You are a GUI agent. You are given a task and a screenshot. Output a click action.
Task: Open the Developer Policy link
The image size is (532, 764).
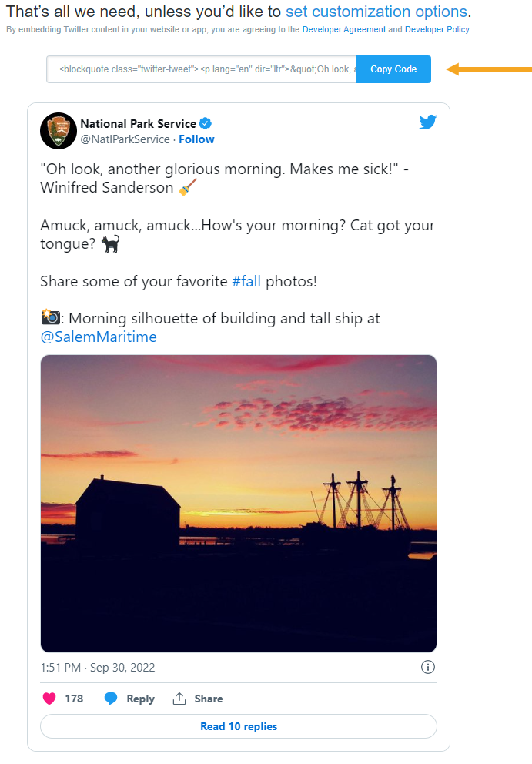click(437, 30)
